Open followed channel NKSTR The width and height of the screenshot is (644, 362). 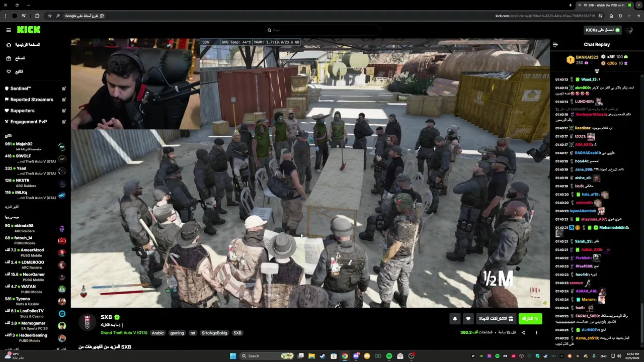[x=35, y=183]
